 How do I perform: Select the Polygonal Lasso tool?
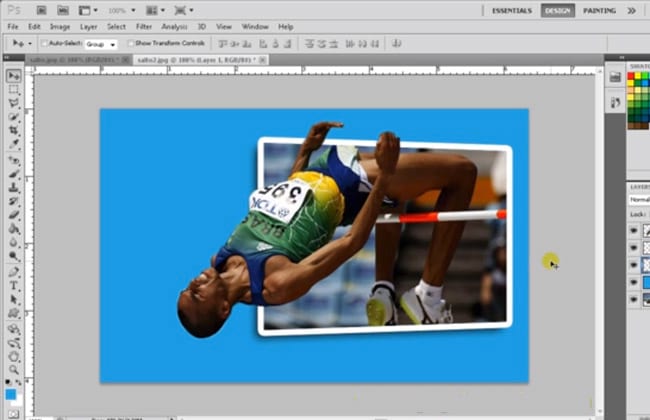click(x=14, y=103)
